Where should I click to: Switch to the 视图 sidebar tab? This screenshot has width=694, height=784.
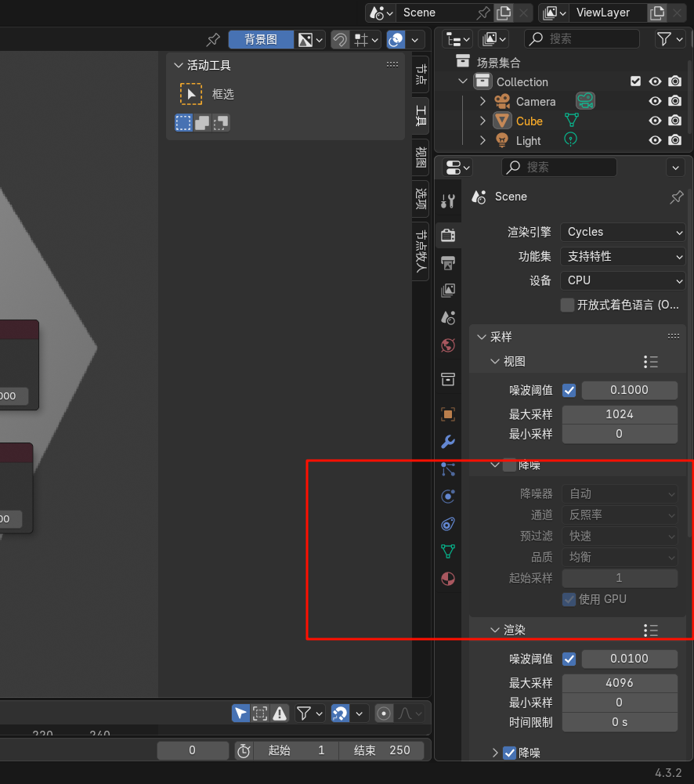click(421, 157)
